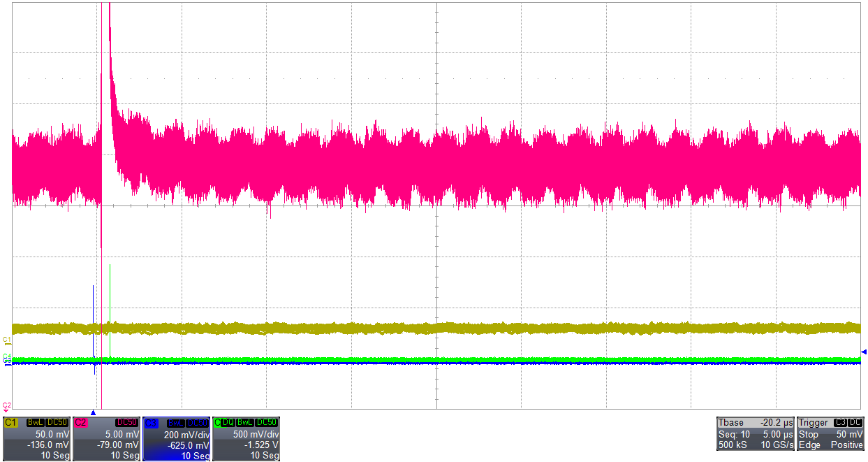The width and height of the screenshot is (868, 462).
Task: Select the 50.0 mV scale on C1
Action: [x=53, y=434]
